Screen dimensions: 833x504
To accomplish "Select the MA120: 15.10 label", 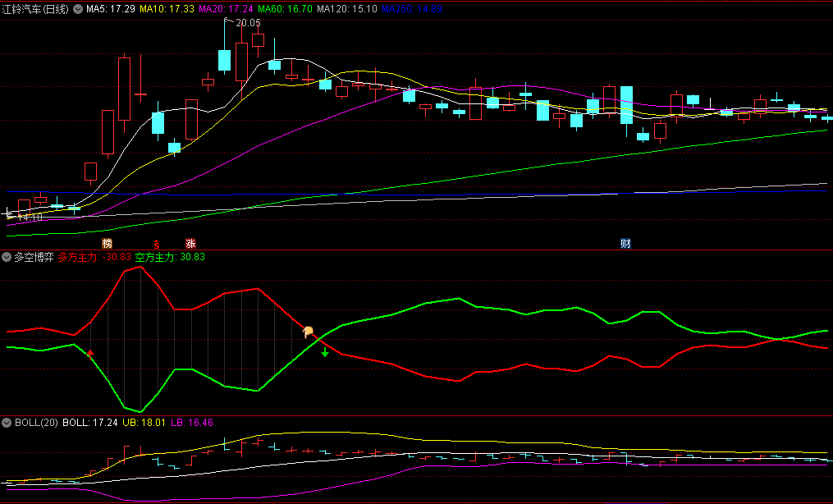I will pos(347,9).
